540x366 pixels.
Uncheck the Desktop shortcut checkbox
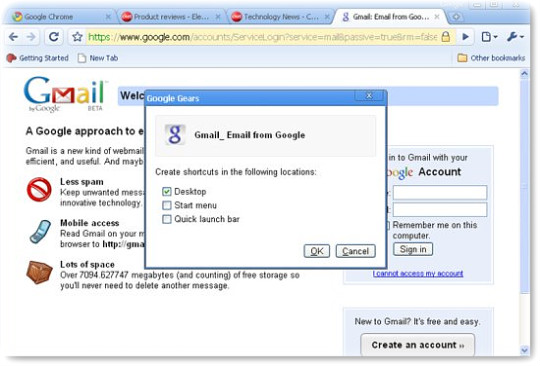coord(167,191)
